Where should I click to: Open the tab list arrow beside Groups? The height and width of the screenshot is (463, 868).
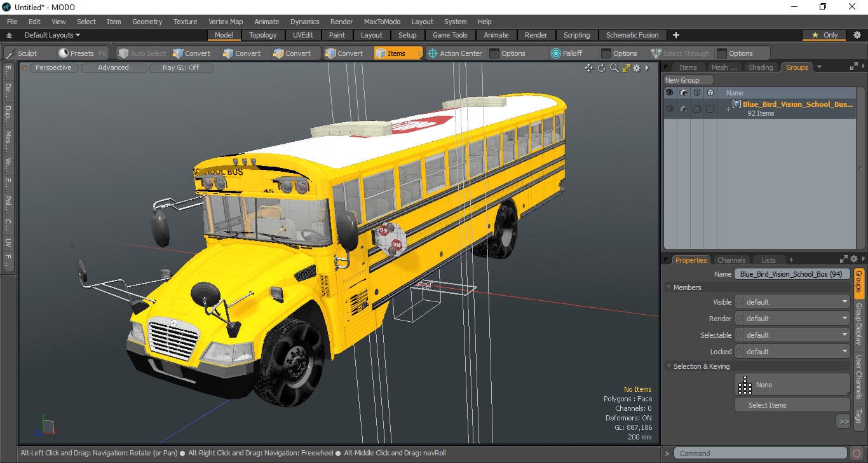coord(819,67)
